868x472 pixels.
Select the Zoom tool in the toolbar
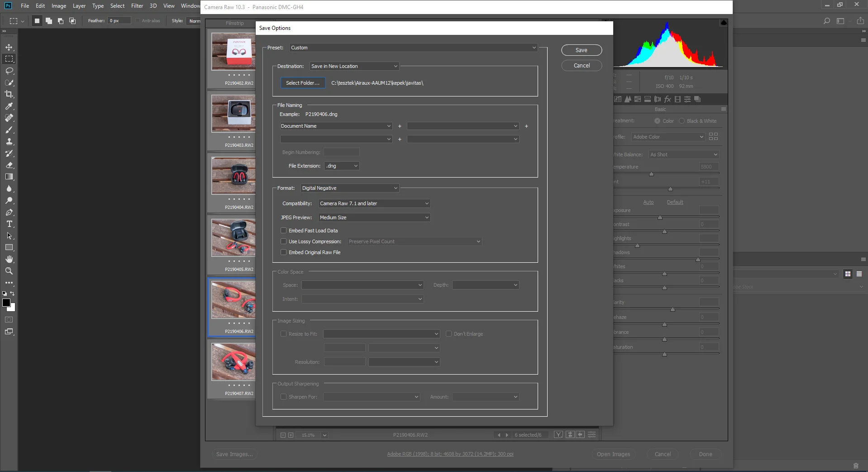tap(9, 271)
